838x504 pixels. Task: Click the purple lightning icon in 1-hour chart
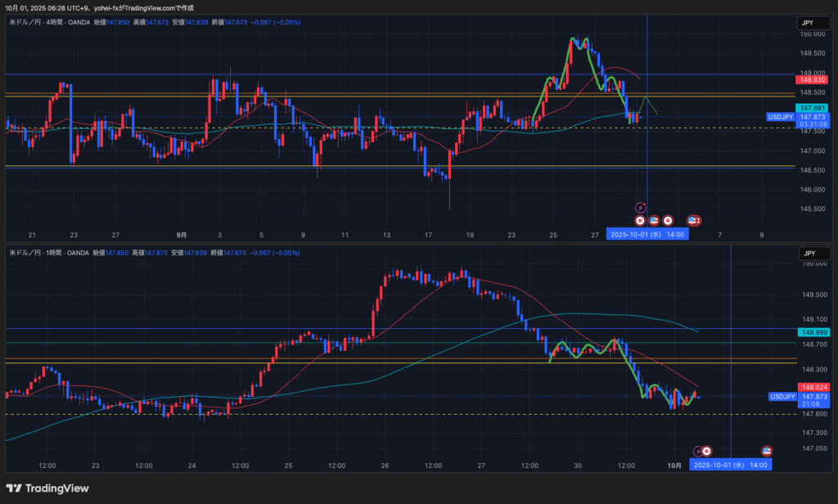click(x=698, y=451)
